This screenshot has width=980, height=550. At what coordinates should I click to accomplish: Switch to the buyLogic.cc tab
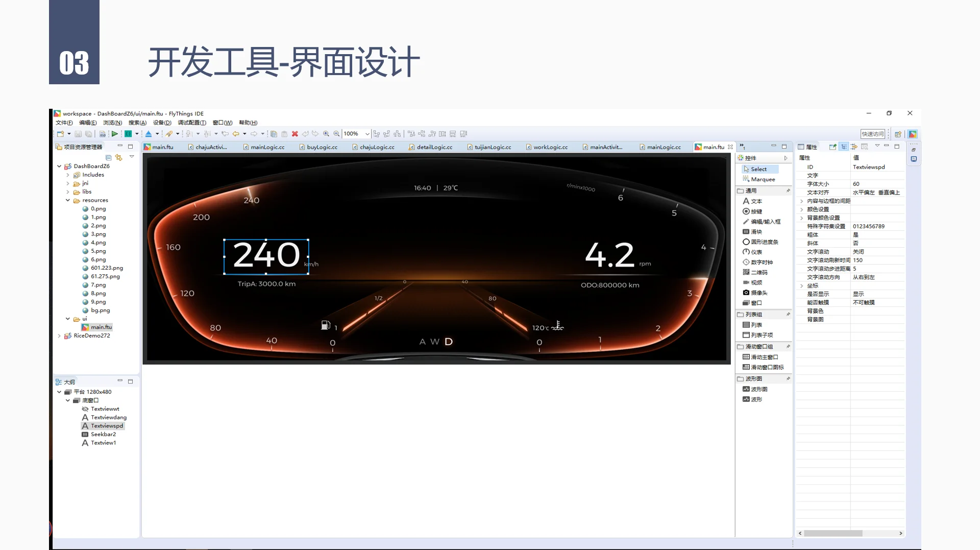point(319,147)
